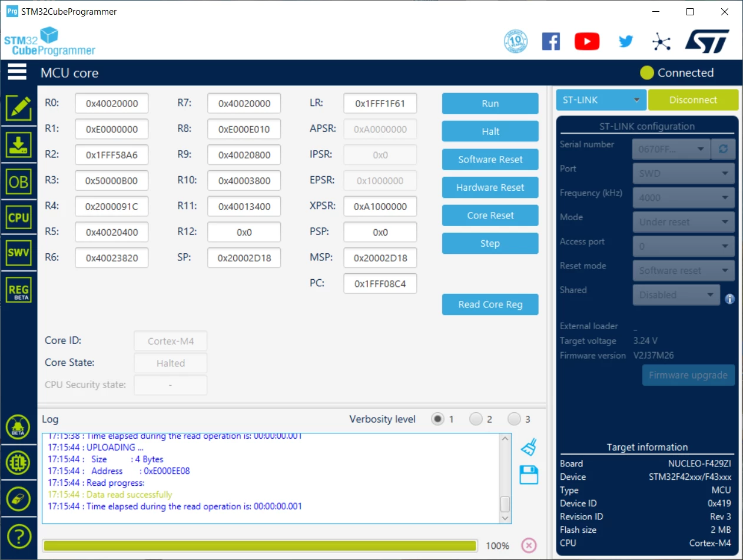Click the R12 register field
The width and height of the screenshot is (743, 560).
pos(244,232)
